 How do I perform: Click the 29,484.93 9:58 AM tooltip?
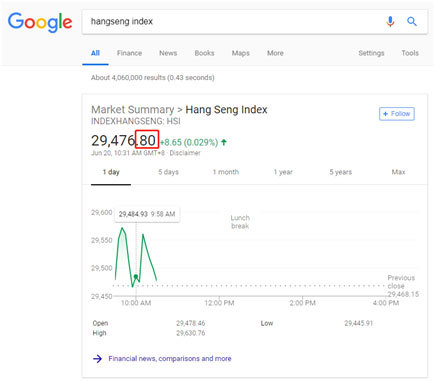147,214
